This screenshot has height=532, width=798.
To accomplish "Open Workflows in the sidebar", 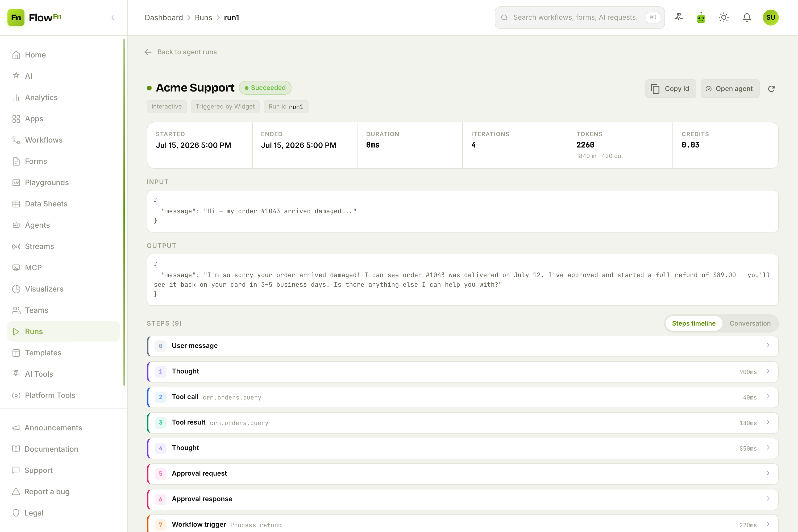I will click(64, 140).
